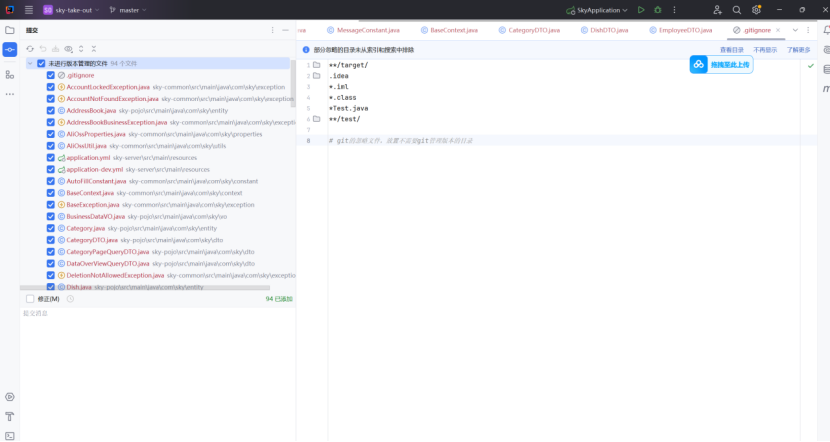Uncheck AddressBook.java checkbox
This screenshot has height=442, width=830.
[x=51, y=111]
